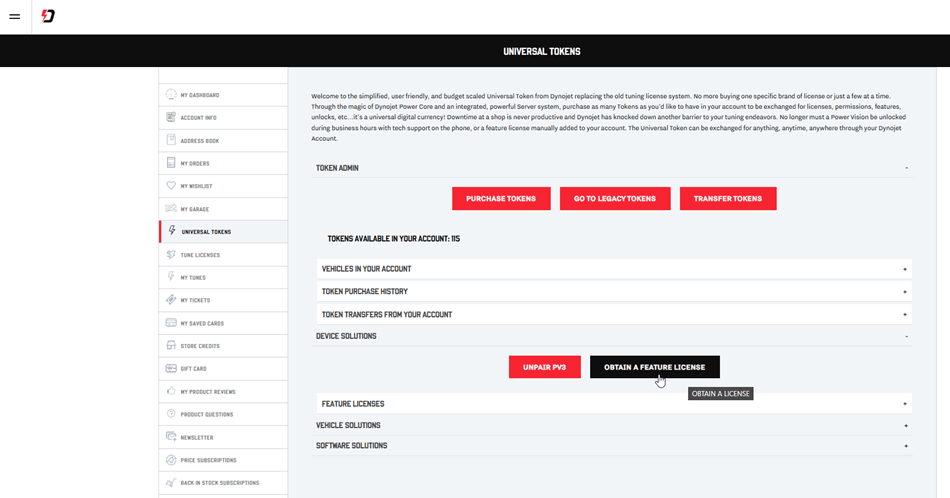This screenshot has height=498, width=950.
Task: Expand the Vehicle Solutions section
Action: (x=612, y=425)
